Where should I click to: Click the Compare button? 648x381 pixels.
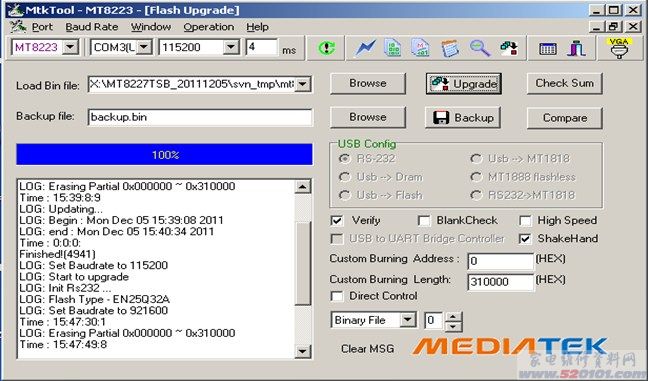[x=565, y=118]
